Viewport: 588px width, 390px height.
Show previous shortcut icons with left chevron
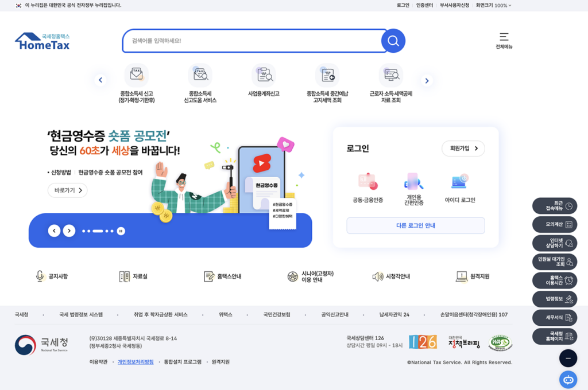(100, 80)
